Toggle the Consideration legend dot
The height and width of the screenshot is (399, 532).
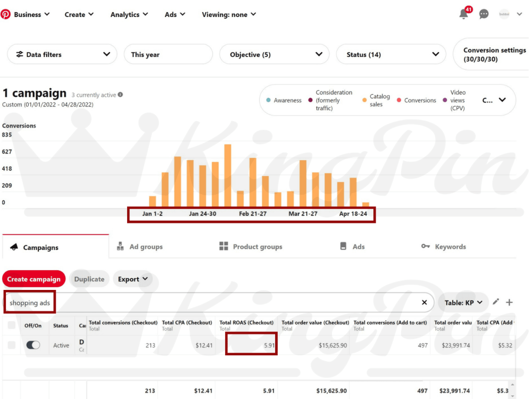(x=310, y=100)
